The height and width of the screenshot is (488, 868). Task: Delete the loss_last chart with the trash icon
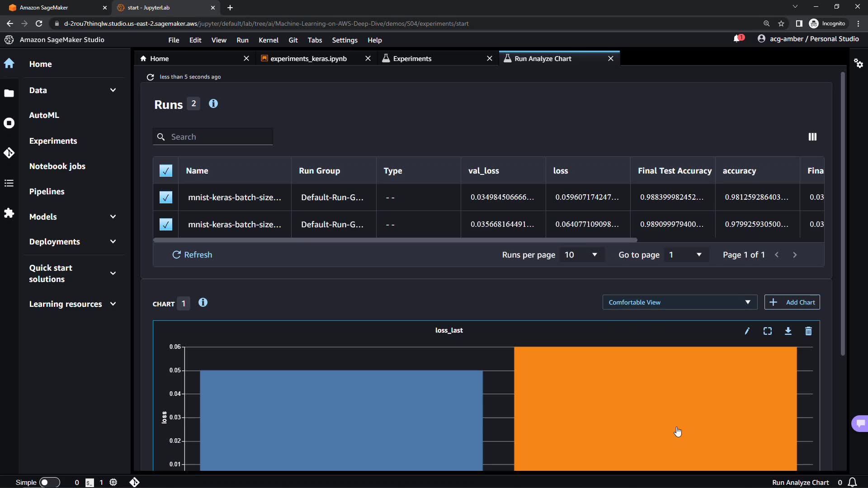click(x=808, y=331)
